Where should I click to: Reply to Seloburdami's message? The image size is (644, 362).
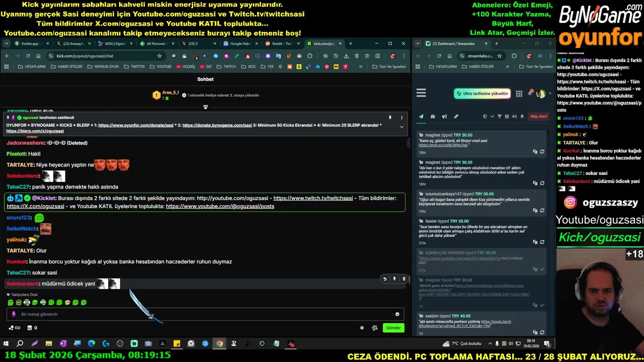(385, 279)
